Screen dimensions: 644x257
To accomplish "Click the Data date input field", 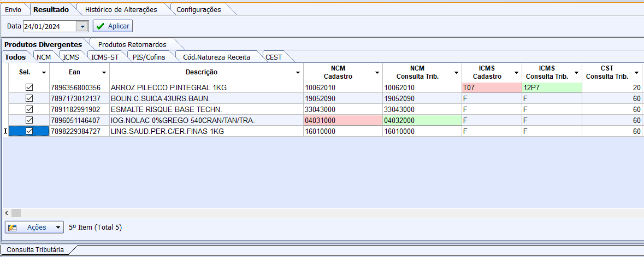I will (x=48, y=26).
